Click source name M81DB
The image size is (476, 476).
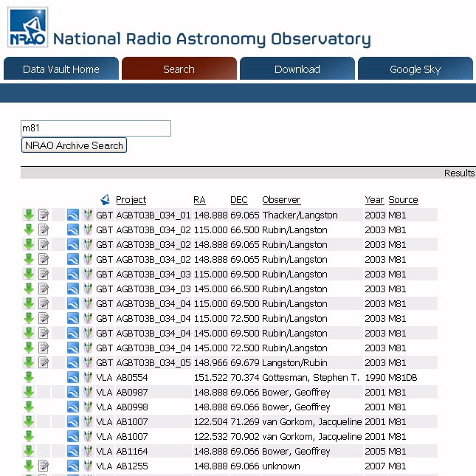(x=403, y=377)
